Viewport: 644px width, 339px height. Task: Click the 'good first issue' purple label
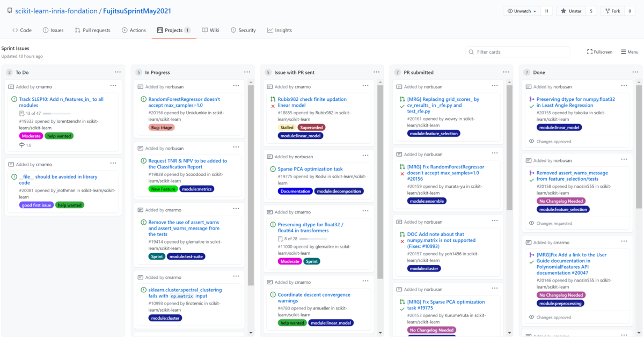[x=35, y=205]
